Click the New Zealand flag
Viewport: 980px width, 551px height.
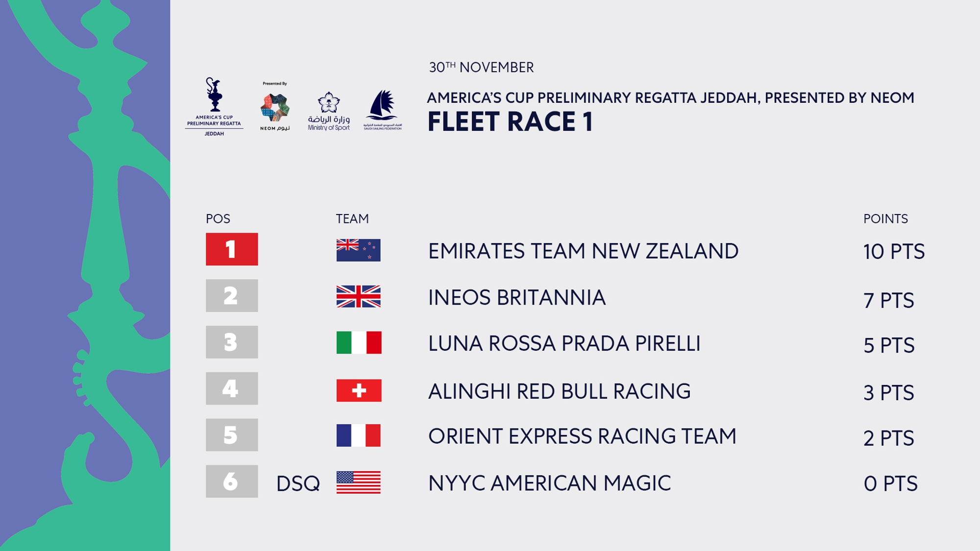coord(358,250)
